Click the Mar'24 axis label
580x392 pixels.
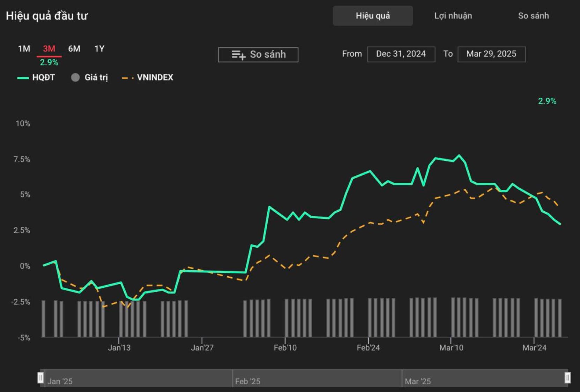click(x=534, y=348)
